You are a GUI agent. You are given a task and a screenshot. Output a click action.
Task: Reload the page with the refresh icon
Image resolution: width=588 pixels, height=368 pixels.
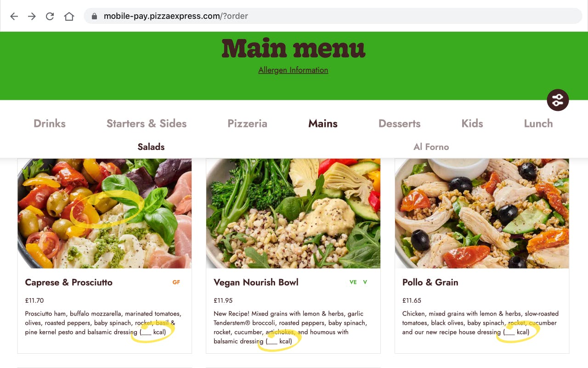click(50, 16)
